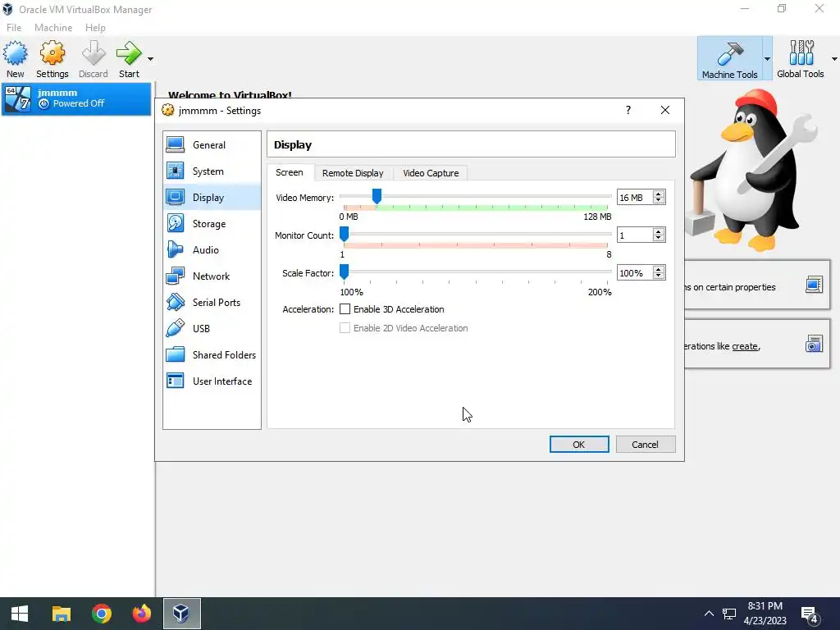Open the Machine menu

tap(53, 27)
